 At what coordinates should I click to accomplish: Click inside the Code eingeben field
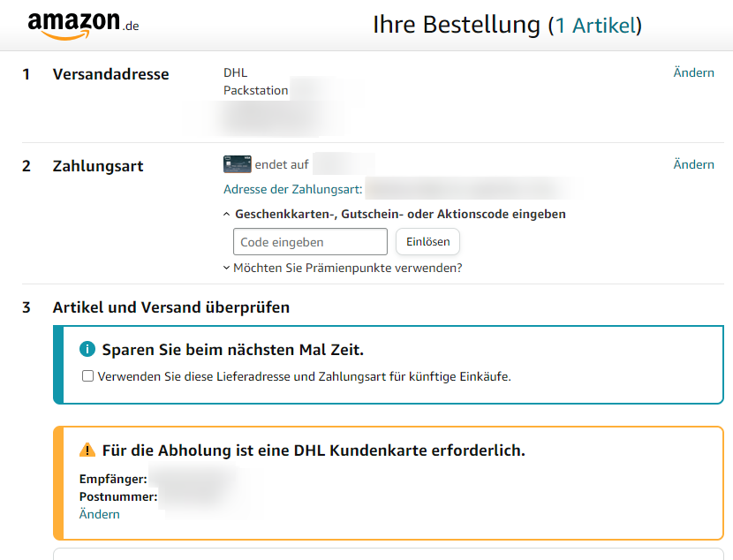pyautogui.click(x=310, y=242)
